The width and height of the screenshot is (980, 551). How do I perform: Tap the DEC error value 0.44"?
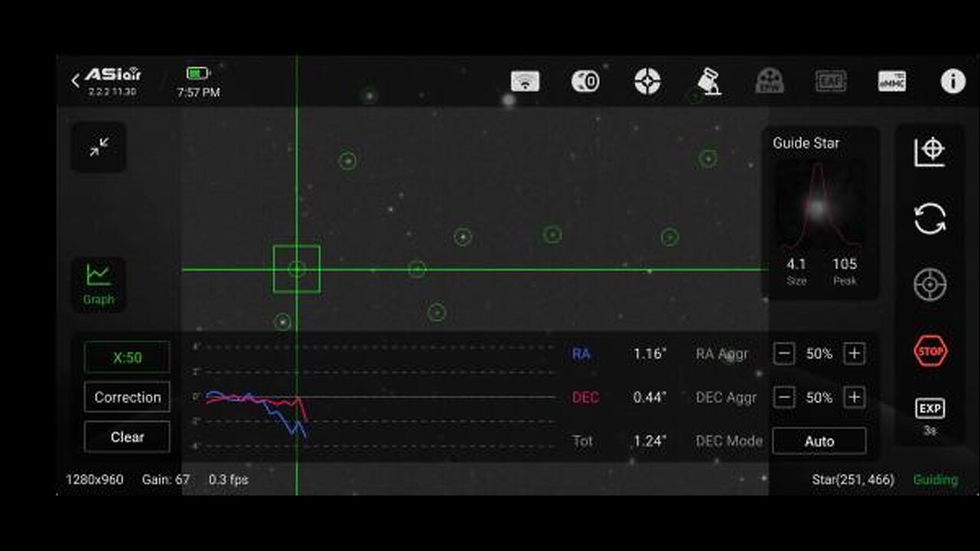tap(650, 397)
